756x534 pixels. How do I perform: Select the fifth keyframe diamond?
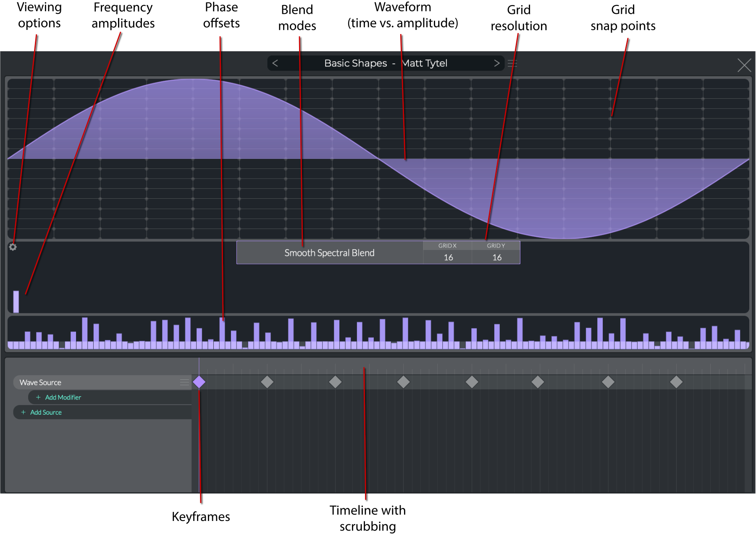pyautogui.click(x=472, y=382)
